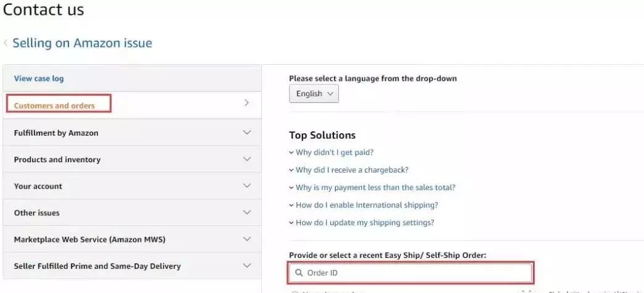Open "How do I update my shipping settings?"
This screenshot has height=293, width=644.
[364, 223]
